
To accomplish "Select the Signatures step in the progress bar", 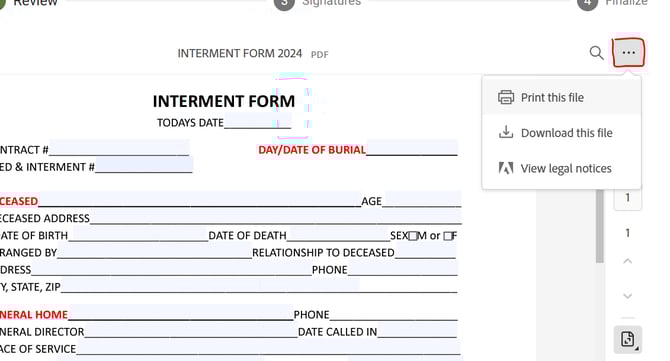I will [318, 3].
